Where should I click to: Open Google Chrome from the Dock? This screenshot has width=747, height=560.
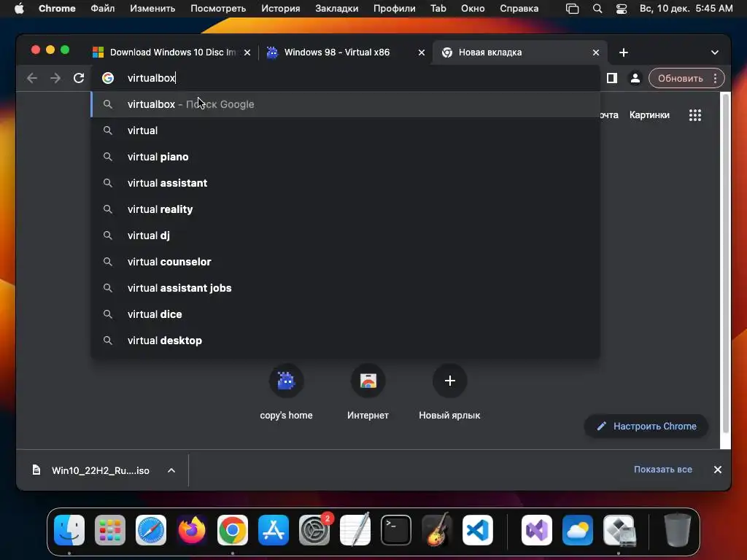tap(233, 530)
